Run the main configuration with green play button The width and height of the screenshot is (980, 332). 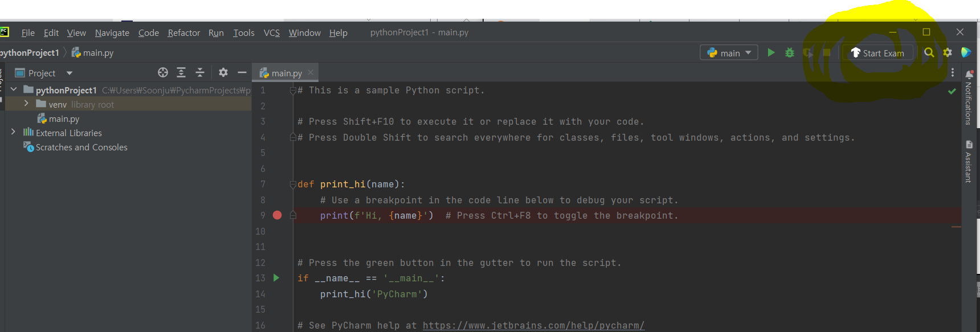(x=771, y=52)
